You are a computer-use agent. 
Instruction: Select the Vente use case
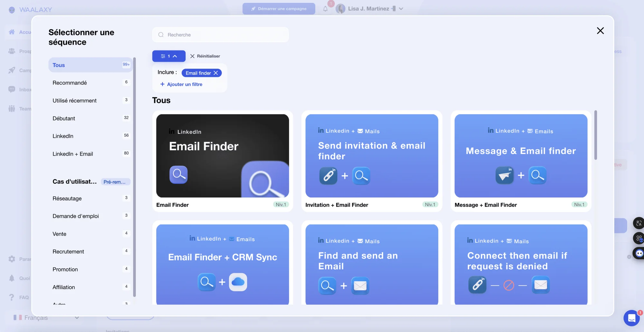coord(90,234)
